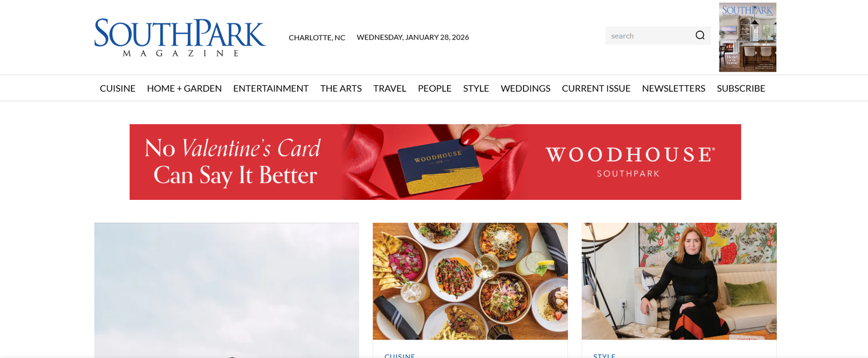The image size is (868, 358).
Task: Open the Cuisine menu item
Action: click(118, 88)
